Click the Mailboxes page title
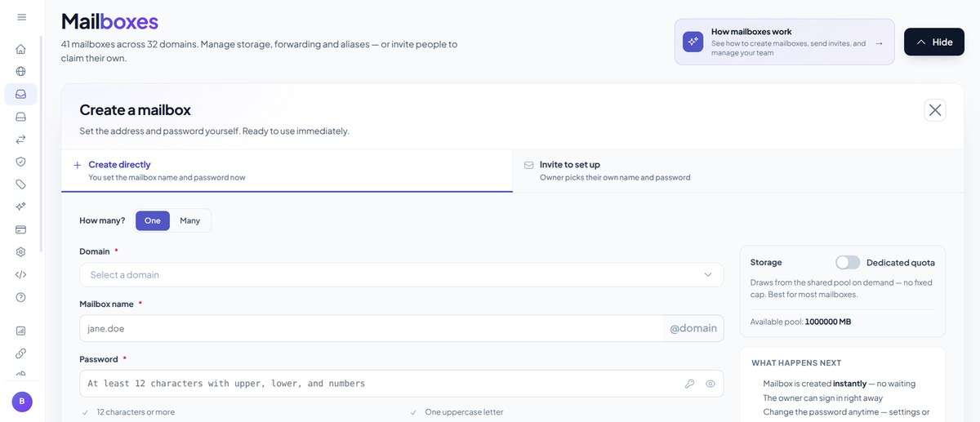This screenshot has width=980, height=422. click(x=109, y=21)
